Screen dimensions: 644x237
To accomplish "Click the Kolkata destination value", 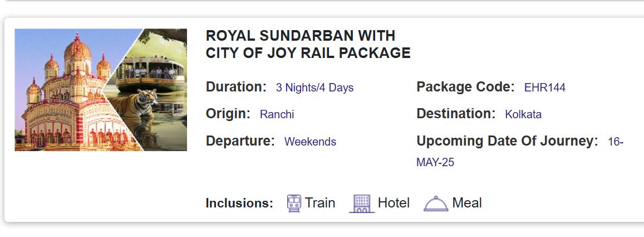I will pyautogui.click(x=523, y=114).
